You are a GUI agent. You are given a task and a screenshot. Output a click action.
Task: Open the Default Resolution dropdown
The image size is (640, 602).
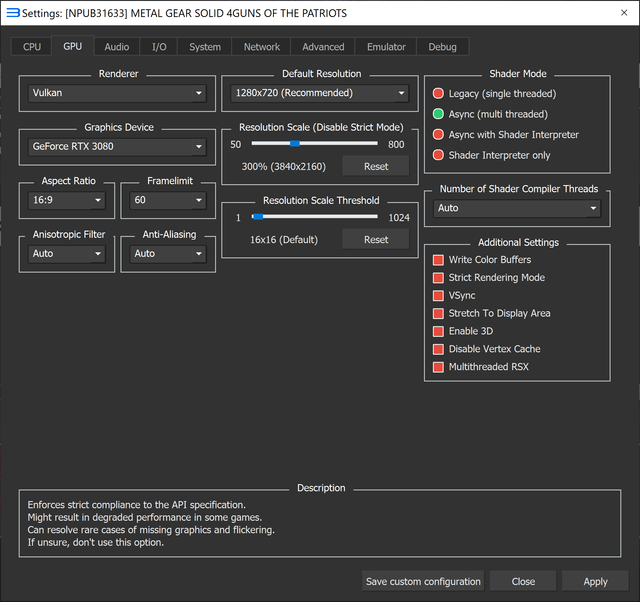tap(320, 93)
